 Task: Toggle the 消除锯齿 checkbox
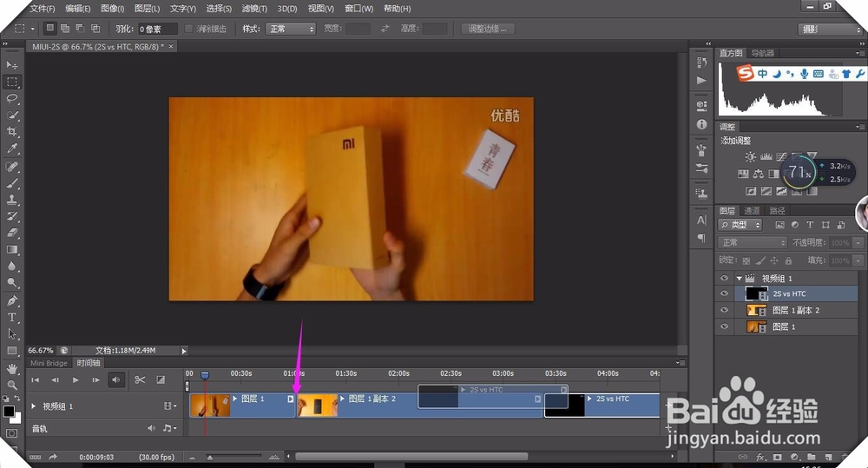click(188, 29)
